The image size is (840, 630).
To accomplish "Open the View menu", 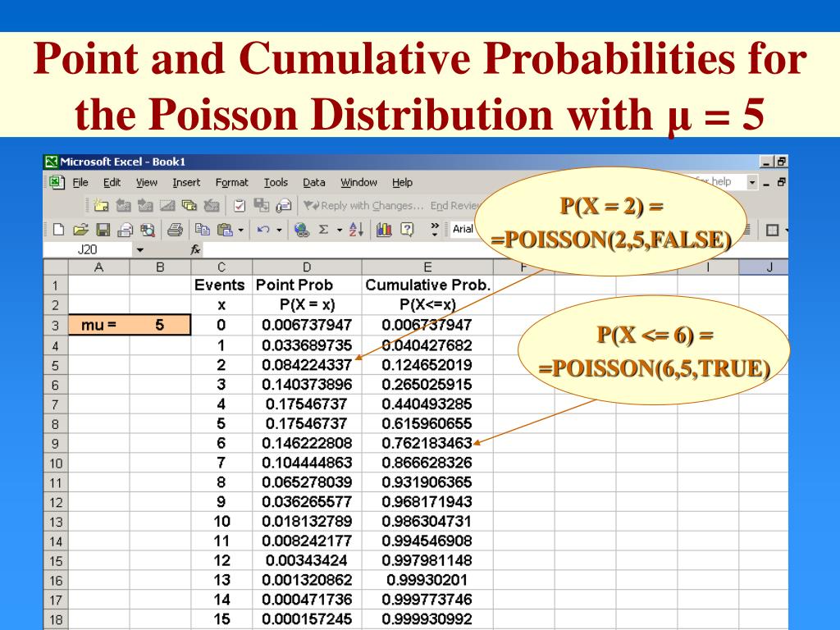I will 147,183.
